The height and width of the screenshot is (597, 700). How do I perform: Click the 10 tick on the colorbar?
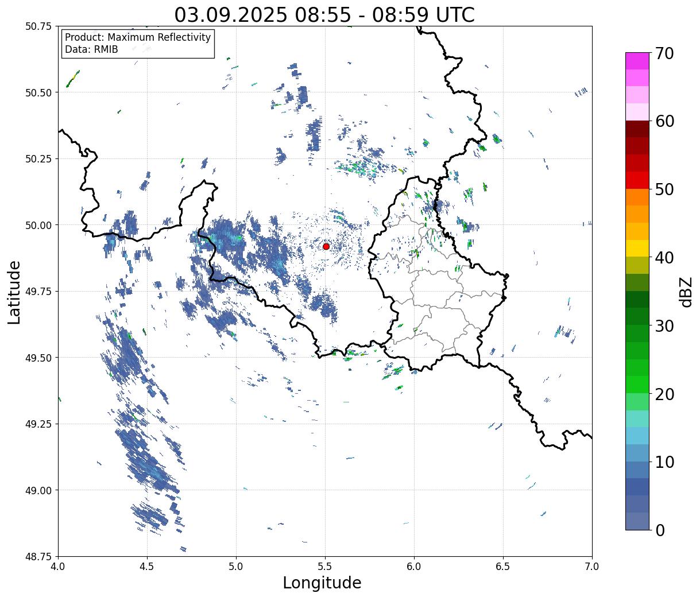[x=664, y=462]
